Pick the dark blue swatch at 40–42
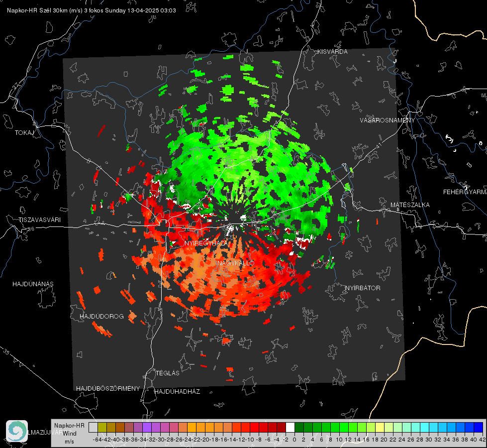Viewport: 487px width, 448px height. click(x=479, y=427)
